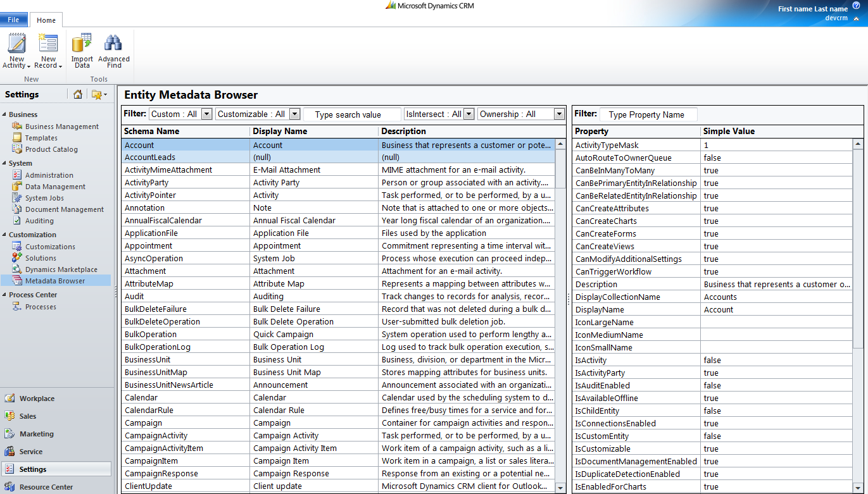Select the ClientUpdate entity row
Image resolution: width=868 pixels, height=494 pixels.
click(x=338, y=486)
